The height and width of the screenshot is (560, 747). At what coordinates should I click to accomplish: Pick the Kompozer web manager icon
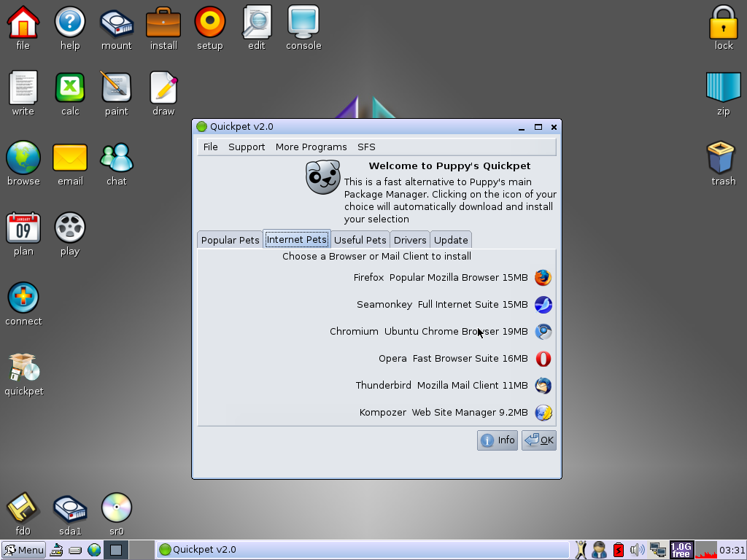point(543,413)
